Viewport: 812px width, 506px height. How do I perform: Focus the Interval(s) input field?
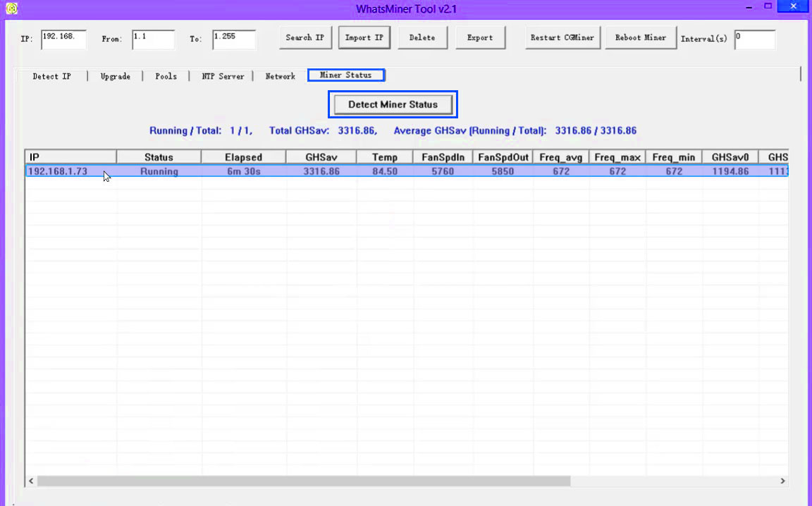coord(755,40)
